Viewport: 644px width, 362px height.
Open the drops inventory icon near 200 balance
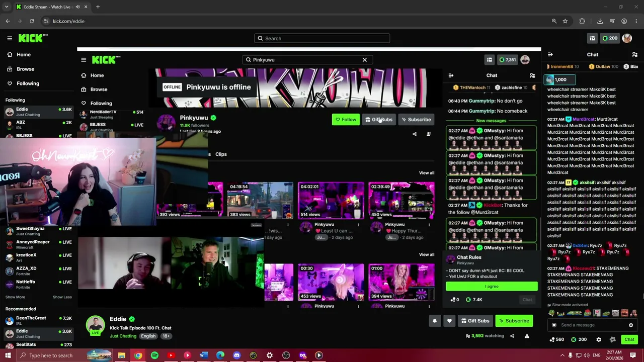tap(592, 38)
